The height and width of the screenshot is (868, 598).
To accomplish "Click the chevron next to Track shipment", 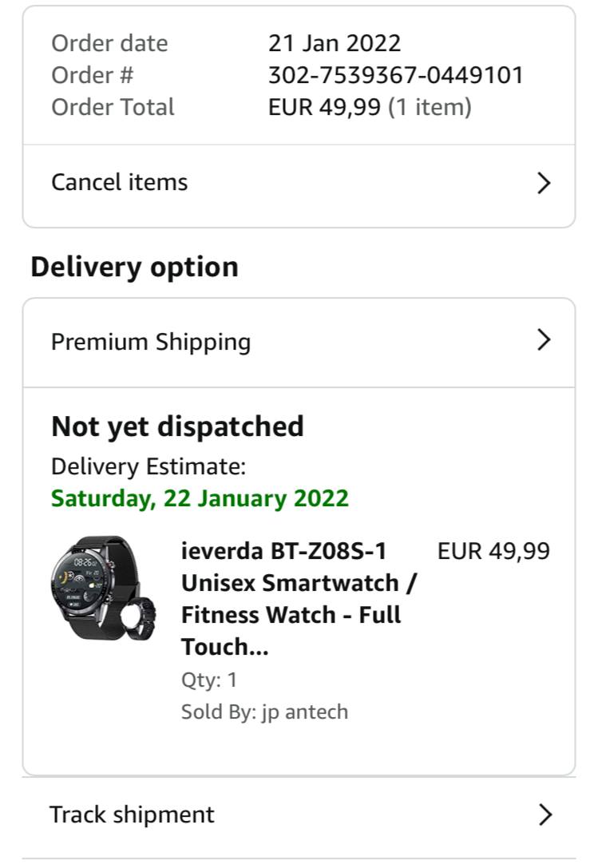I will tap(545, 814).
